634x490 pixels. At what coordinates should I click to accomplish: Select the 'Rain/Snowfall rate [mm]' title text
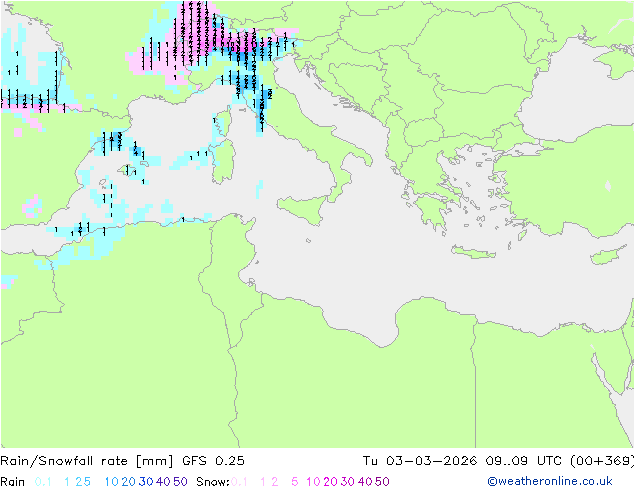click(x=87, y=461)
